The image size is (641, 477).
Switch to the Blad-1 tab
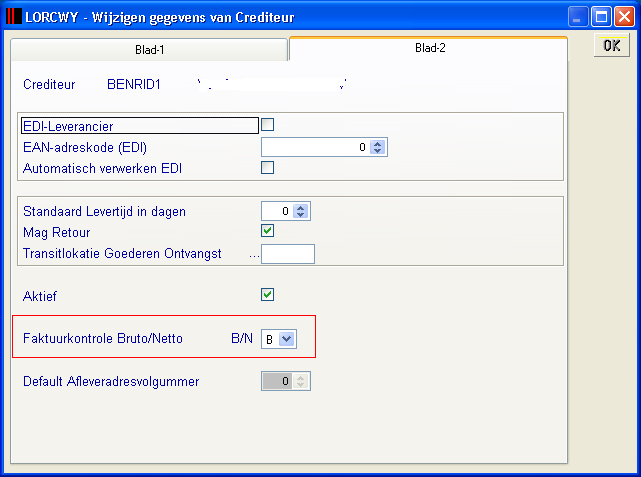tap(149, 49)
